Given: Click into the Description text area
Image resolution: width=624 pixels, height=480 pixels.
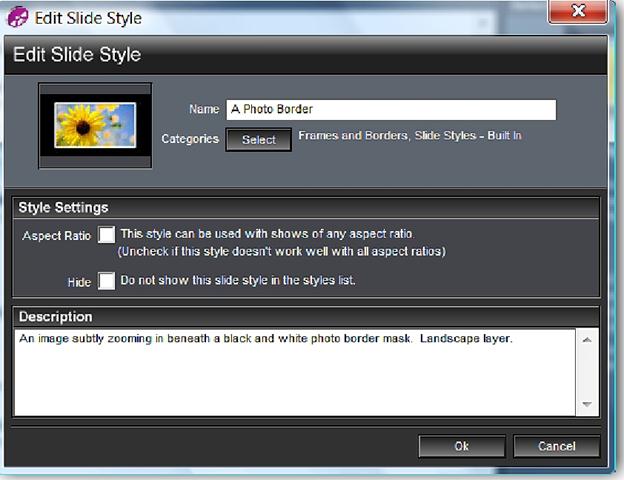Looking at the screenshot, I should (295, 372).
